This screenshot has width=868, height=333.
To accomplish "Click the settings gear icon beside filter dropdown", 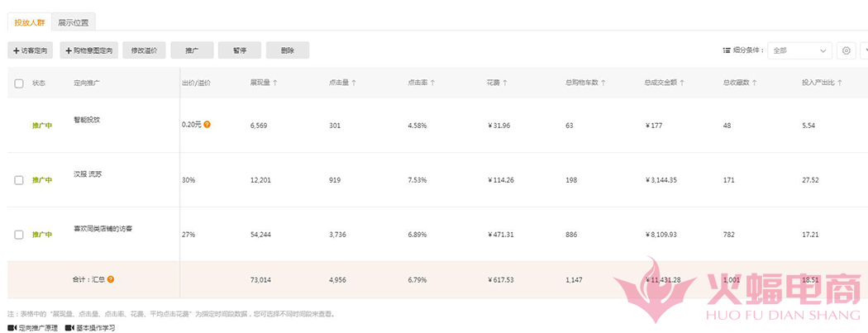I will [846, 50].
